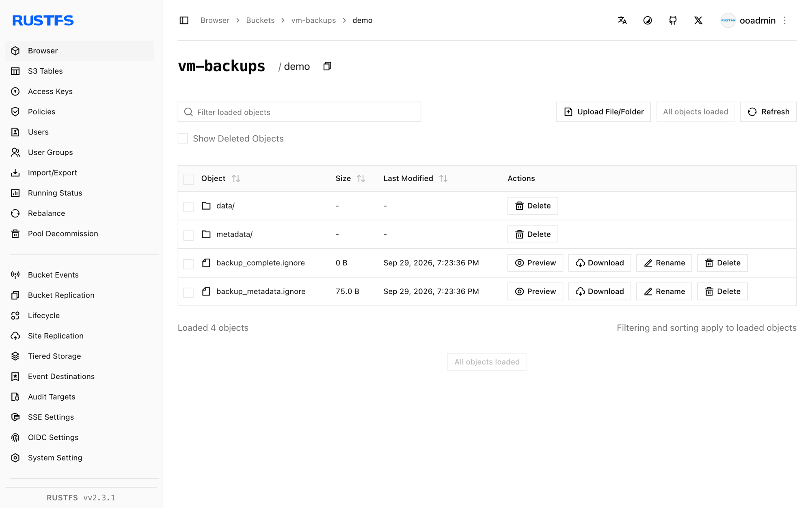Image resolution: width=812 pixels, height=508 pixels.
Task: Click the backup_complete.ignore file name
Action: tap(260, 263)
